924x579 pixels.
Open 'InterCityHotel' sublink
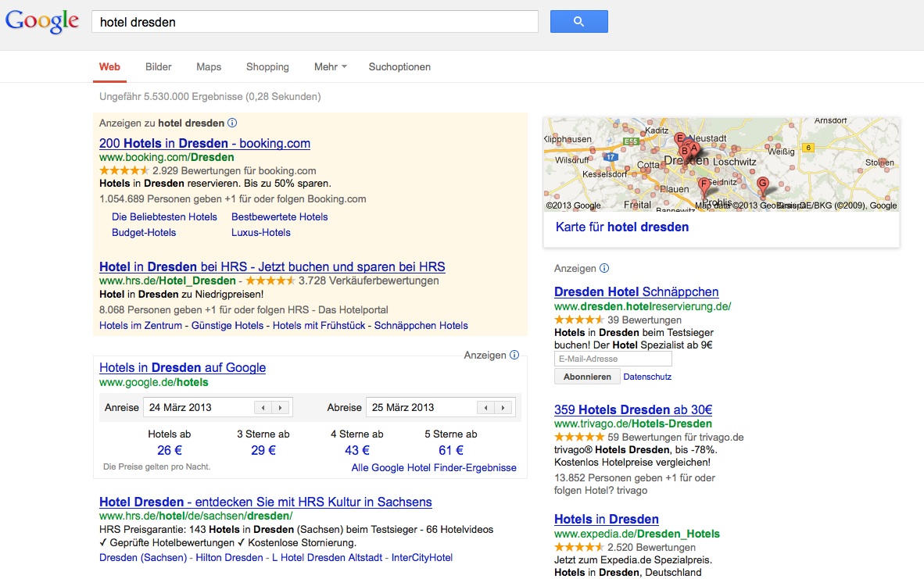pyautogui.click(x=422, y=557)
